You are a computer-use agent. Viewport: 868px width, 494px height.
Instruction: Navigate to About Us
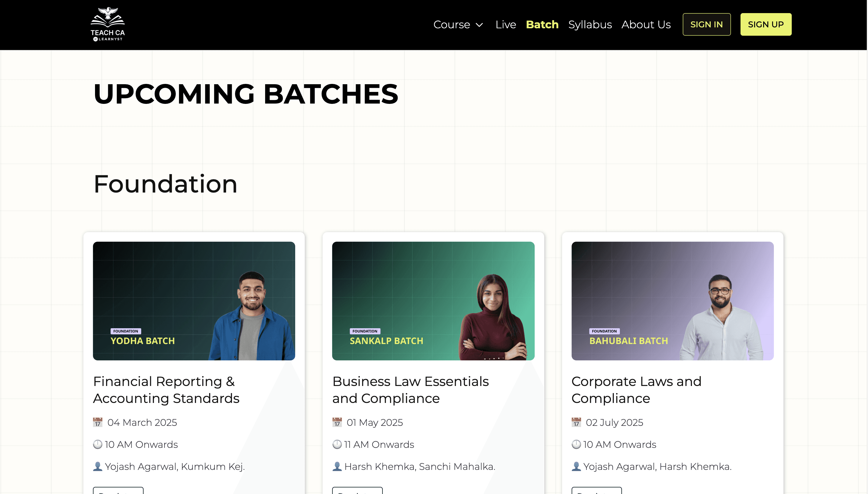point(645,24)
